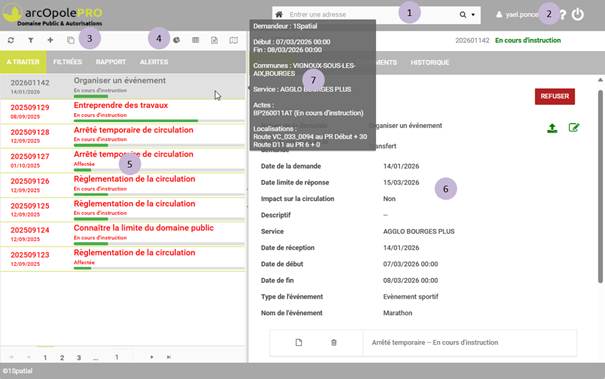
Task: Select request 202509129 Entreprendre des travaux
Action: pos(123,111)
